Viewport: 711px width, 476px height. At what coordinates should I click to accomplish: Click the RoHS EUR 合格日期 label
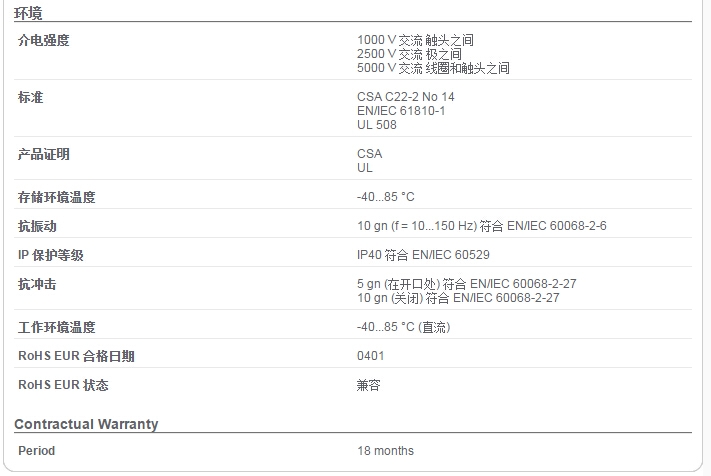[x=76, y=356]
